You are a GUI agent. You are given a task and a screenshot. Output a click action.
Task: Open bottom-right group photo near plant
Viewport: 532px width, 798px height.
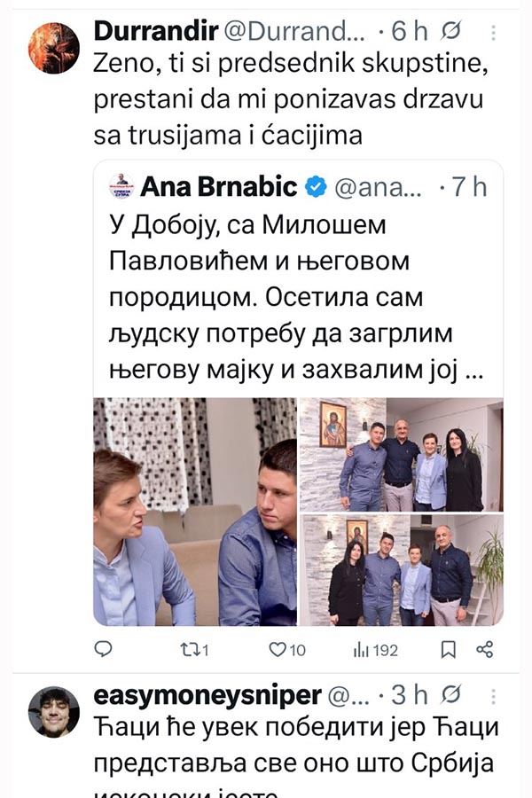[401, 569]
